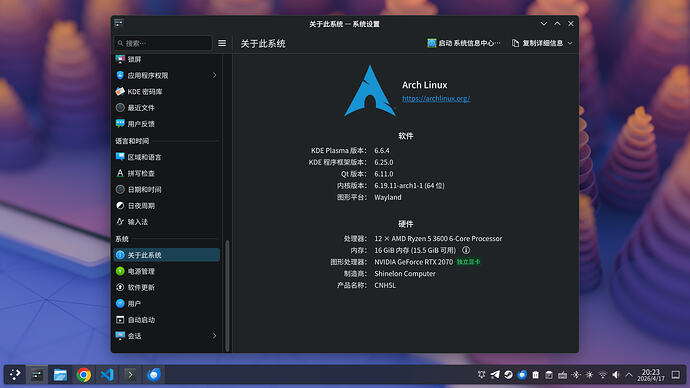Open Konsole terminal from the taskbar
This screenshot has width=690, height=388.
click(130, 375)
